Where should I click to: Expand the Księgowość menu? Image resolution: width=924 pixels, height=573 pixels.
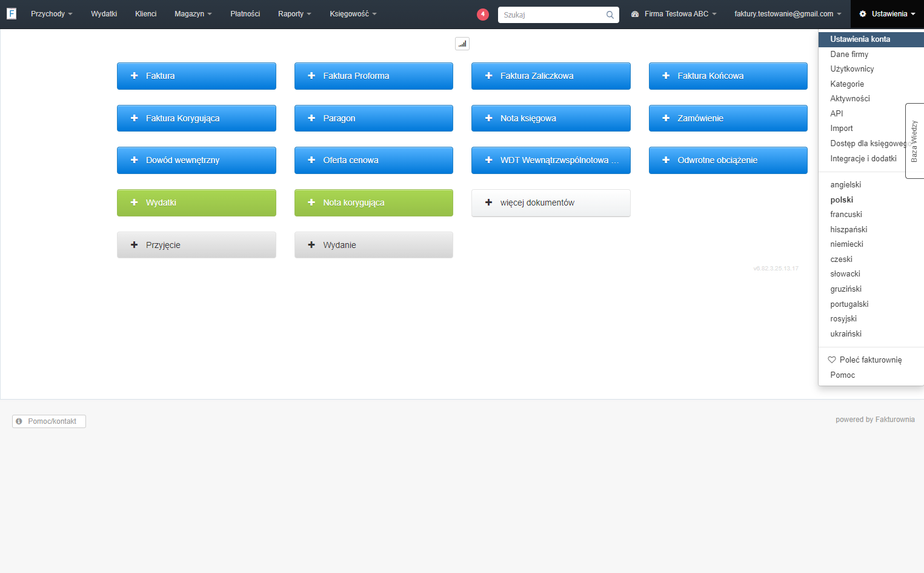(353, 14)
